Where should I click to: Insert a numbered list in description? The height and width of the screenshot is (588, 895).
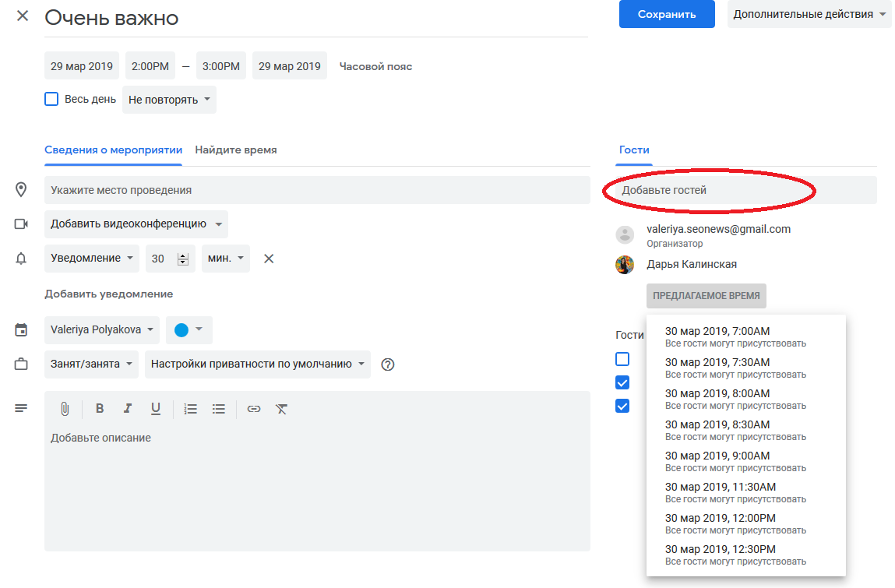tap(190, 409)
